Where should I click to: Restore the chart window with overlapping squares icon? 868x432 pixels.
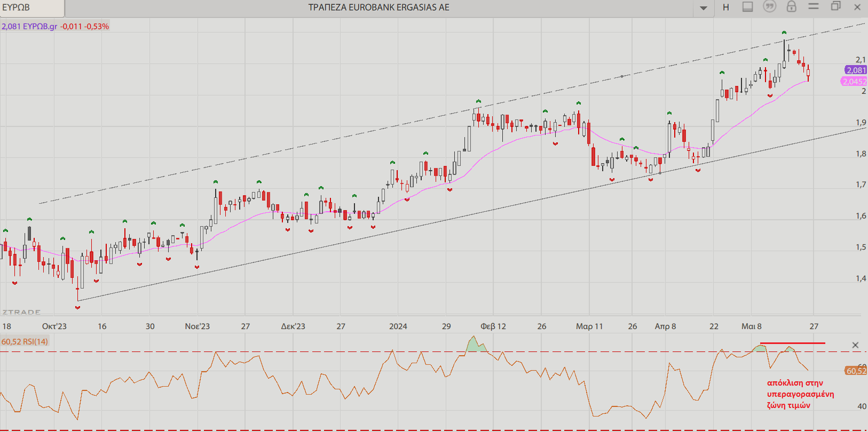coord(836,6)
